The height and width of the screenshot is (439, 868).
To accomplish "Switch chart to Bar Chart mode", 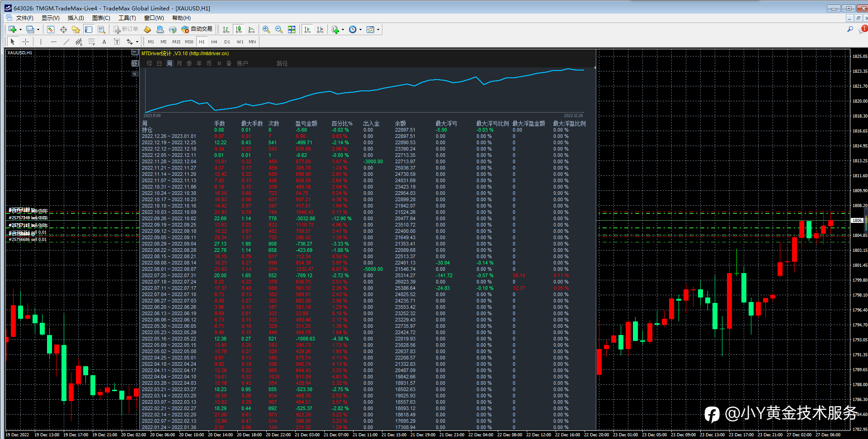I will tap(226, 29).
